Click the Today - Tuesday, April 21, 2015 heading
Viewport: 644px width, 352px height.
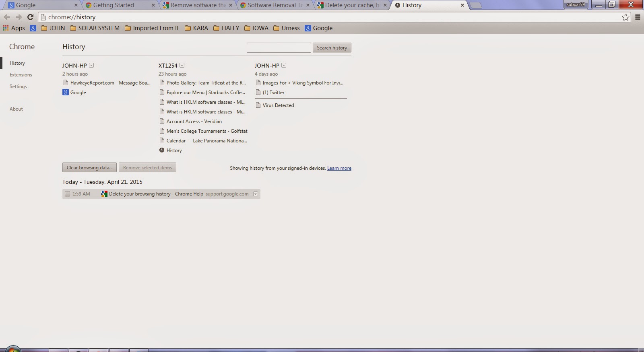point(102,182)
